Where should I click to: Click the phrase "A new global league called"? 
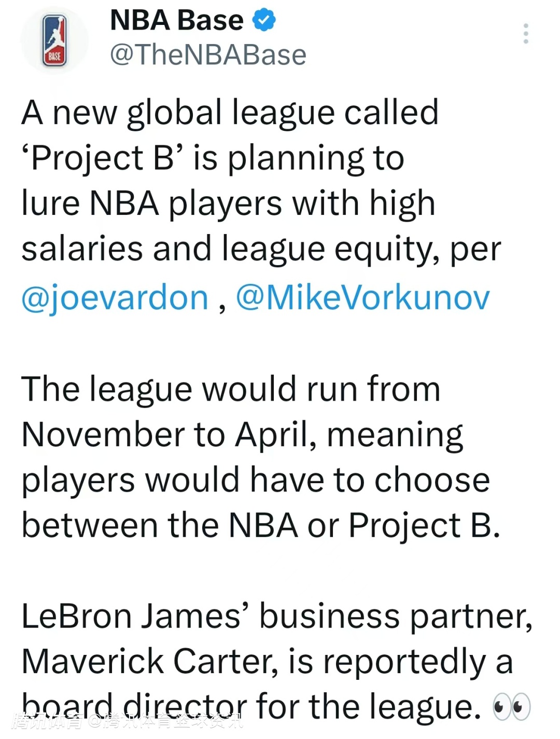point(230,113)
